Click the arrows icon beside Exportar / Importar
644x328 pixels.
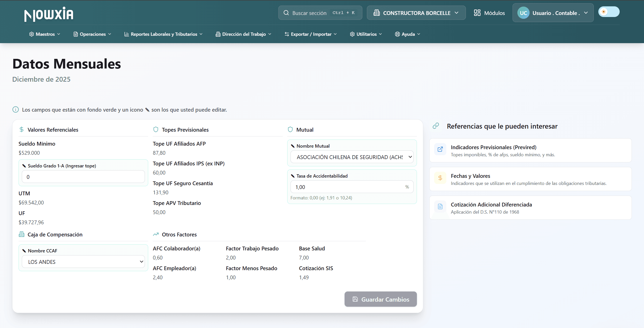point(287,34)
